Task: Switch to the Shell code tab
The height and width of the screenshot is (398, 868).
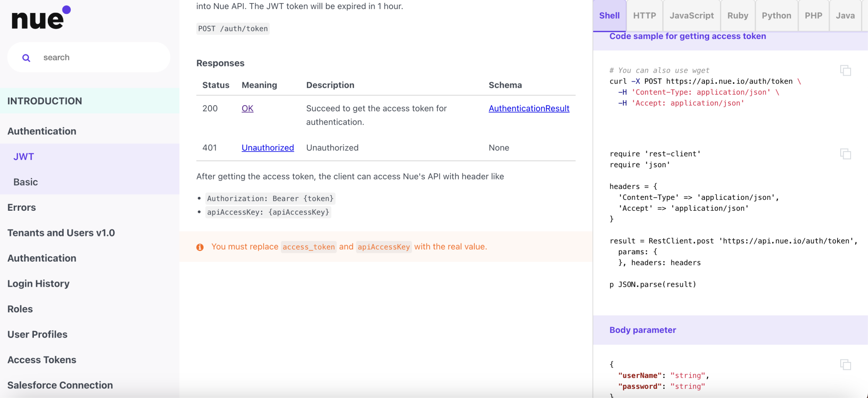Action: (x=609, y=16)
